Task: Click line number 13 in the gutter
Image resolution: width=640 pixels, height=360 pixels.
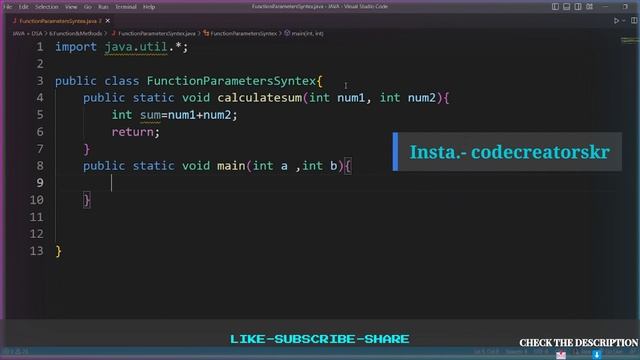Action: point(36,251)
